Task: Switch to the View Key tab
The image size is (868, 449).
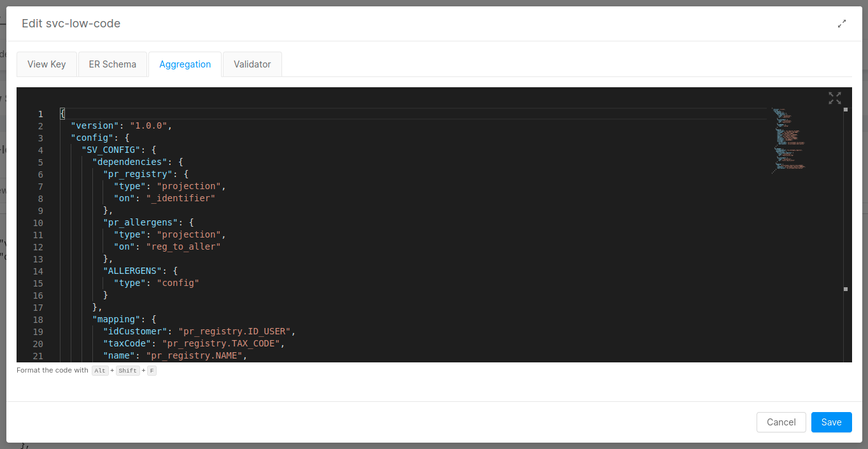Action: (x=46, y=64)
